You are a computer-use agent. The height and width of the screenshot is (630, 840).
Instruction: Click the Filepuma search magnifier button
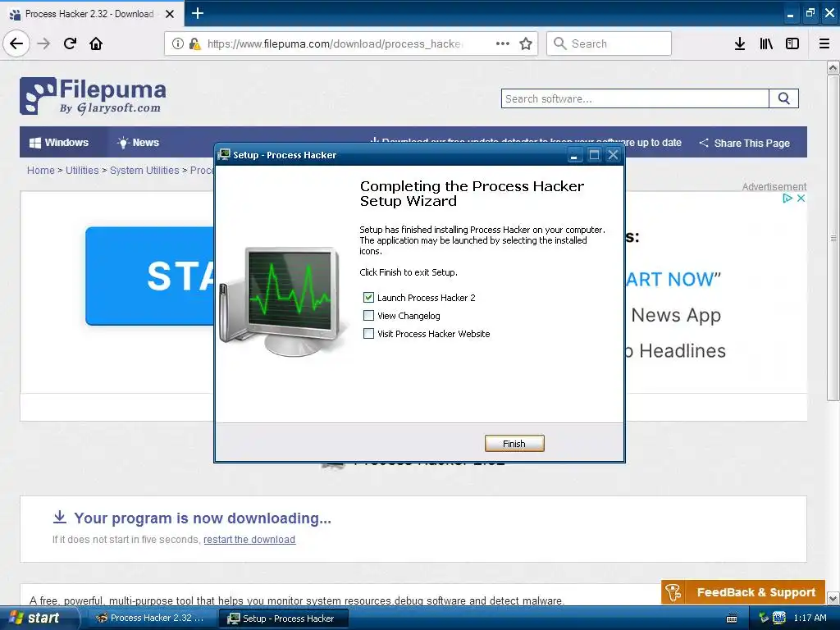(783, 98)
